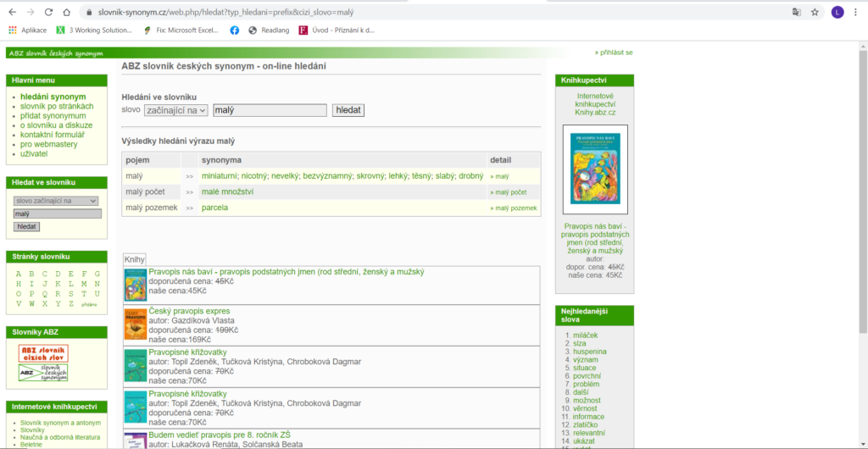The width and height of the screenshot is (868, 449).
Task: Click the ABZ slovník cizích slov logo
Action: (43, 354)
